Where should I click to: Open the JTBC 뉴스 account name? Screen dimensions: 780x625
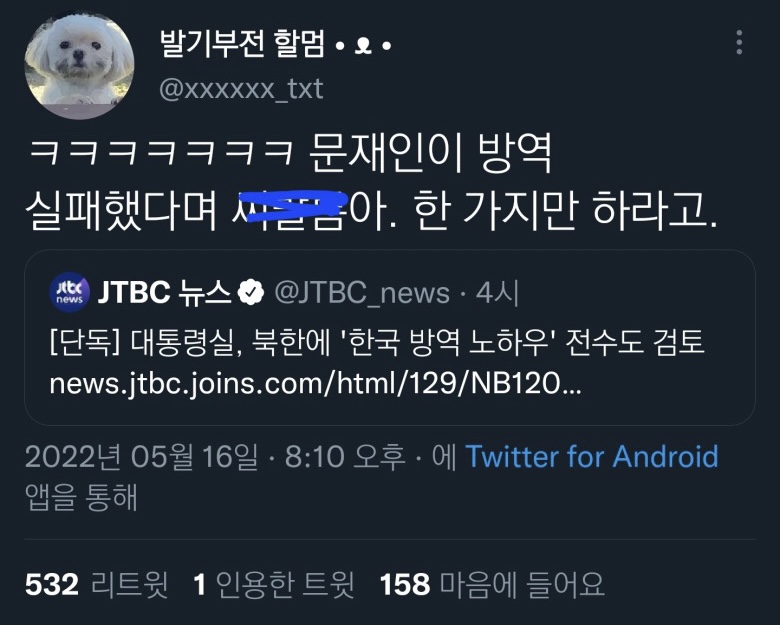[165, 292]
